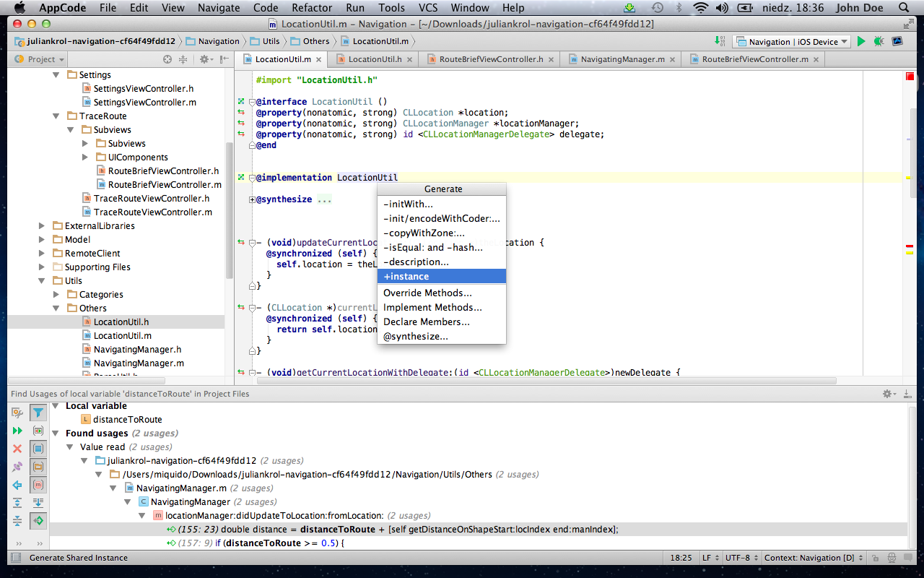This screenshot has height=578, width=924.
Task: Collapse the TraceRoute folder
Action: (x=56, y=116)
